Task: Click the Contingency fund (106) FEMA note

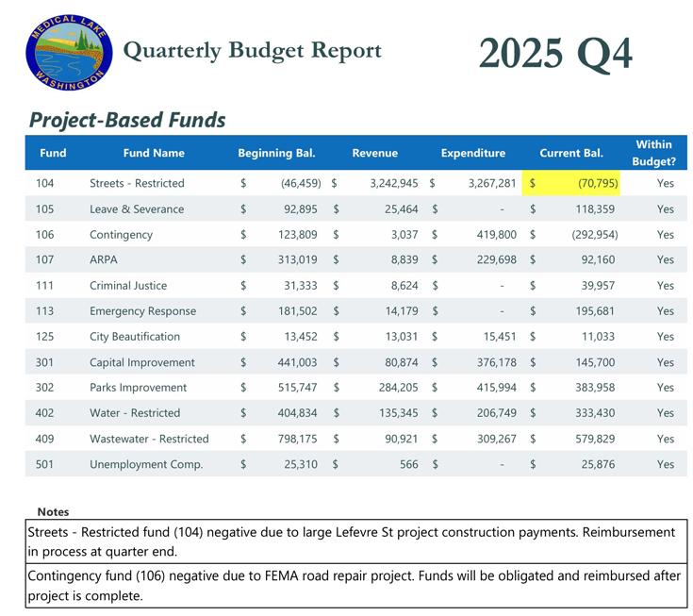Action: pyautogui.click(x=356, y=586)
